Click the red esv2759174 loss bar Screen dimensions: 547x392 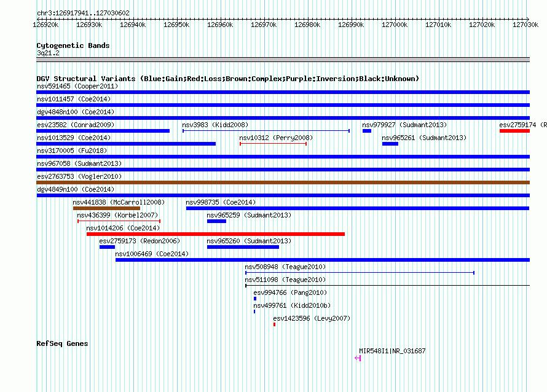(x=514, y=131)
